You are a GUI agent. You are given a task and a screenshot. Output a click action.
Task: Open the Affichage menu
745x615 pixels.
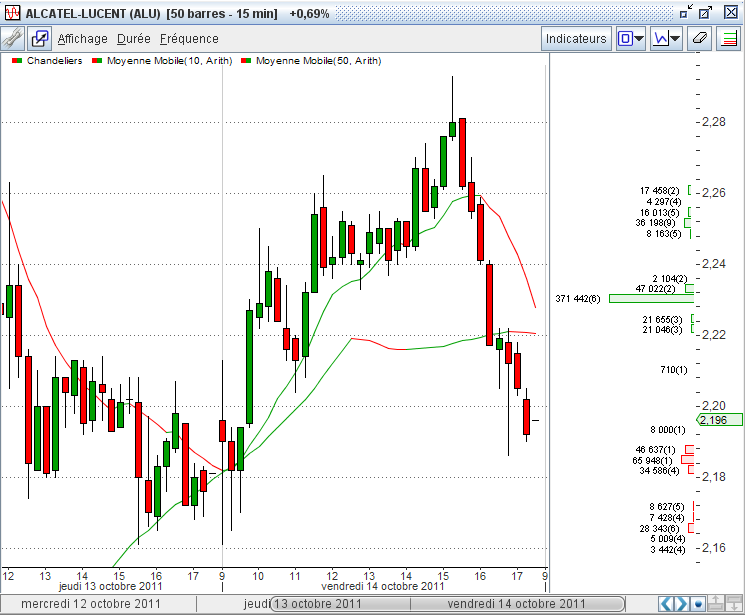pos(82,39)
